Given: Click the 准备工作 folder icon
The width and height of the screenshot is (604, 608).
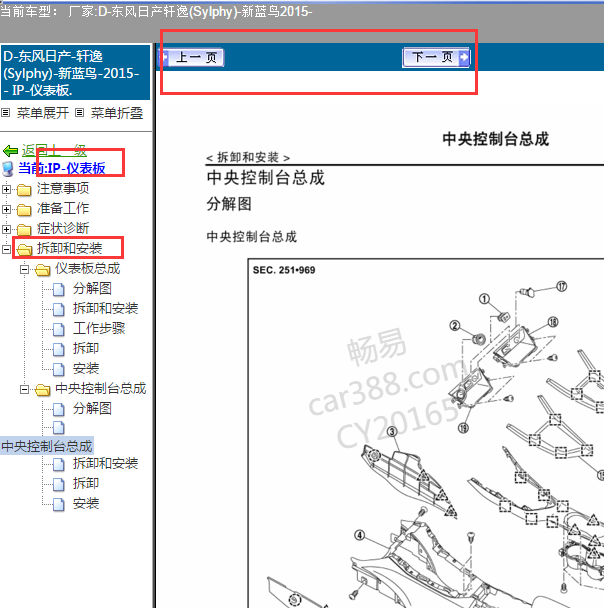Looking at the screenshot, I should (x=24, y=210).
